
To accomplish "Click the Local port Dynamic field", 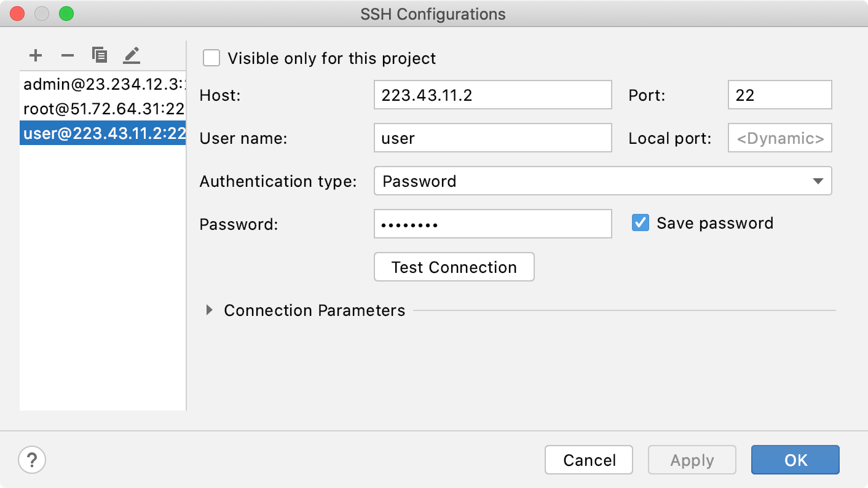I will 779,138.
